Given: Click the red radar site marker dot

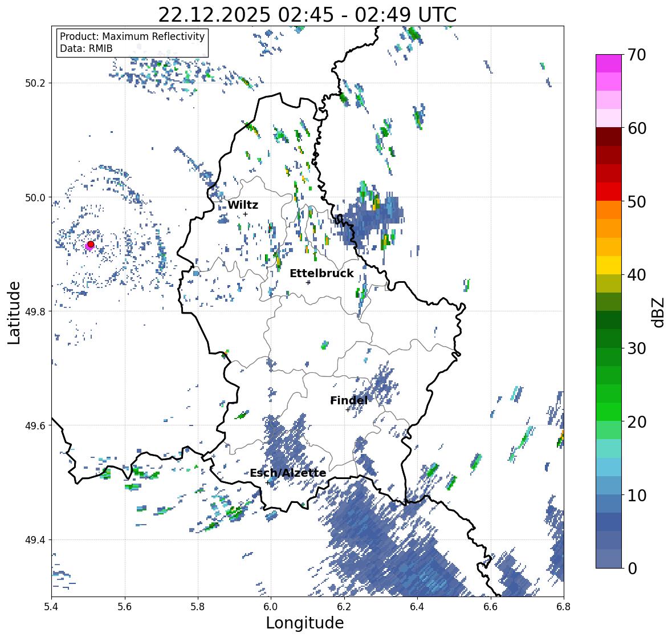Looking at the screenshot, I should click(91, 244).
